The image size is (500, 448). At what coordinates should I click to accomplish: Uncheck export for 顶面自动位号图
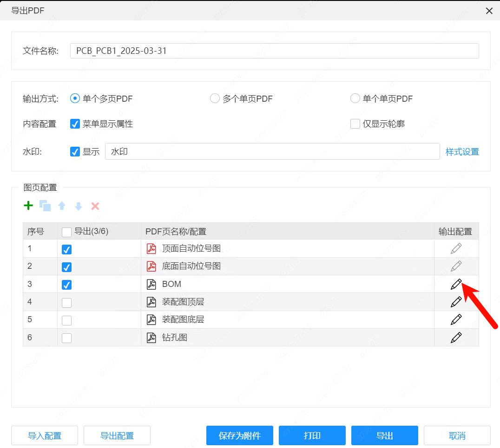(x=66, y=249)
